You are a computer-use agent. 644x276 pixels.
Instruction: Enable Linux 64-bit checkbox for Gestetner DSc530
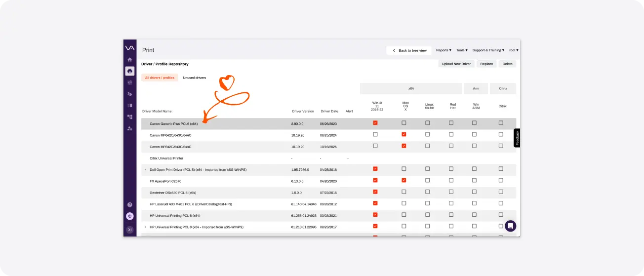coord(428,192)
